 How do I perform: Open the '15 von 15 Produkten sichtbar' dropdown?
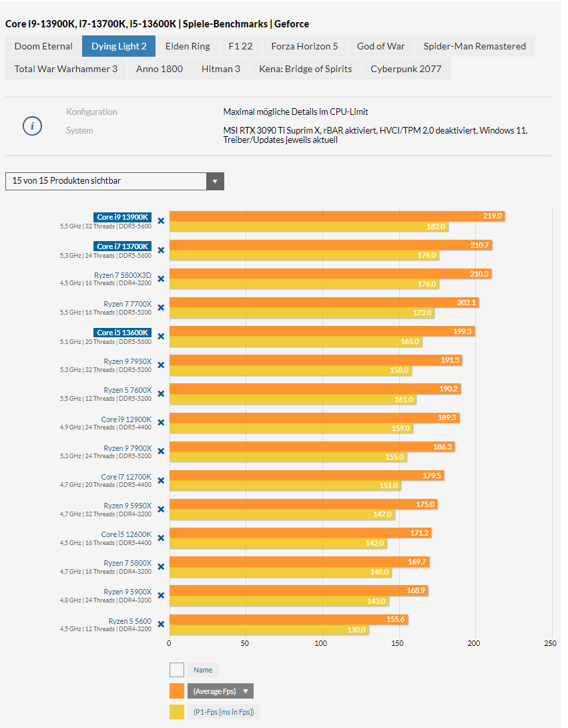[115, 181]
